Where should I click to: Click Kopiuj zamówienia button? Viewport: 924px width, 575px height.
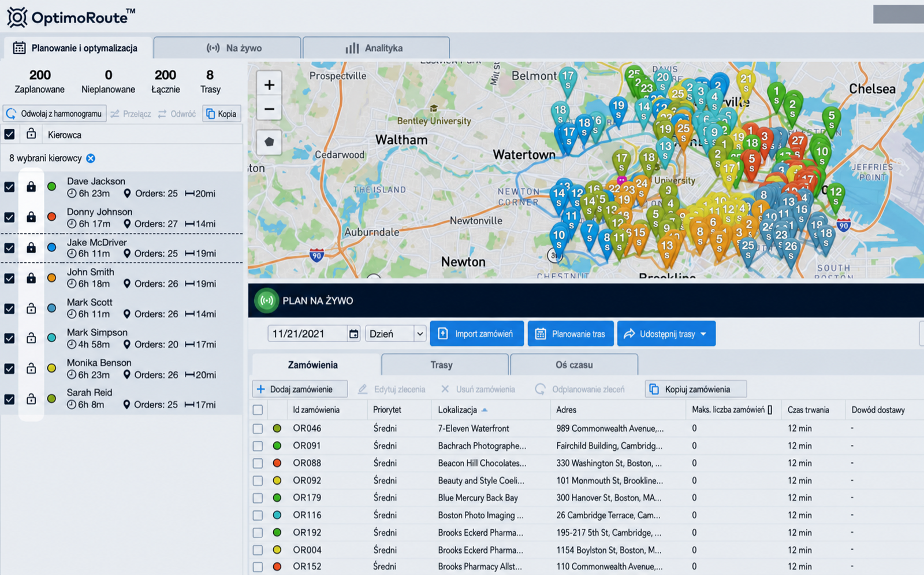coord(696,389)
